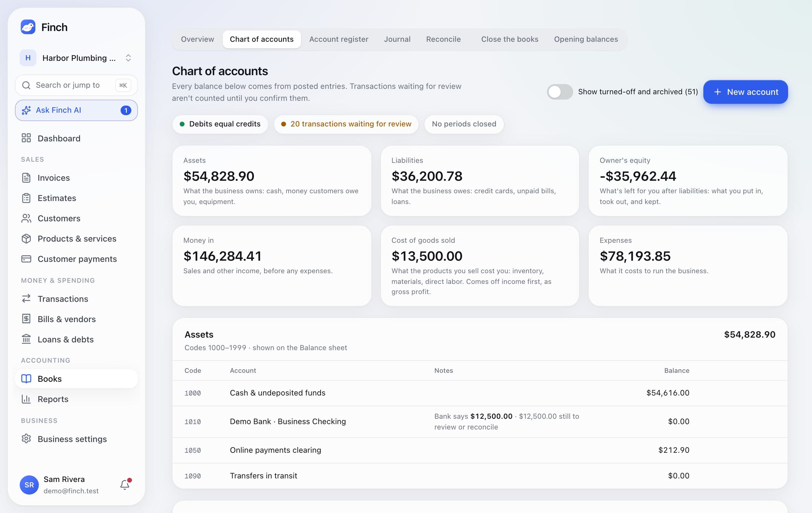
Task: Open the Close the books tab
Action: pos(510,39)
